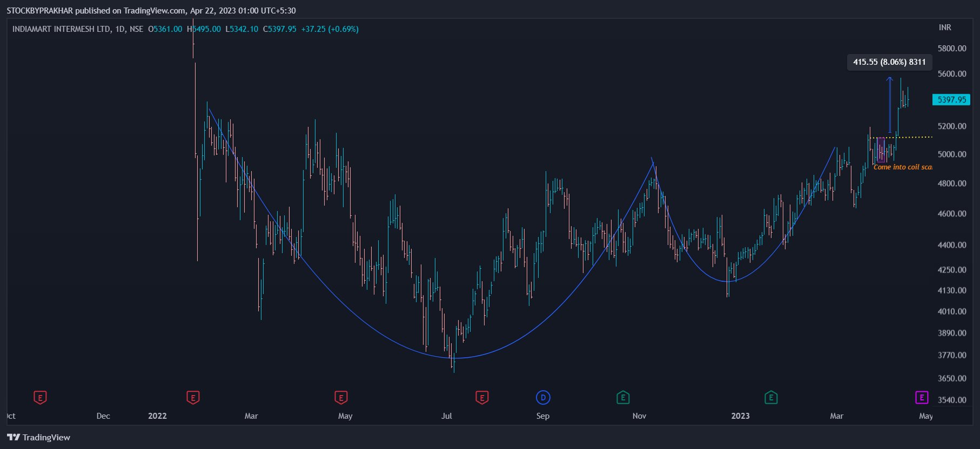
Task: Select the 415.55 (8.06%) measurement label
Action: 889,62
